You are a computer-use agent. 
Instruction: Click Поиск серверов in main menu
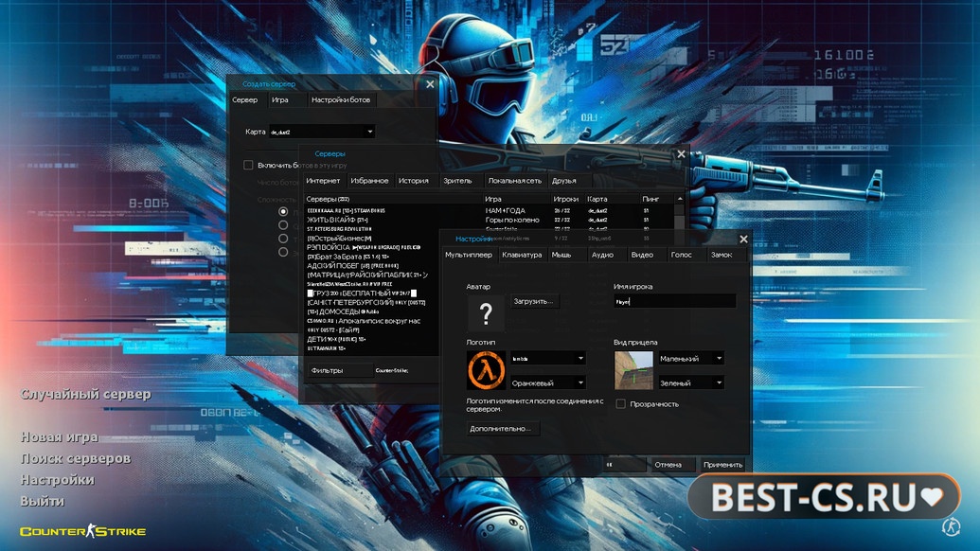click(x=76, y=458)
